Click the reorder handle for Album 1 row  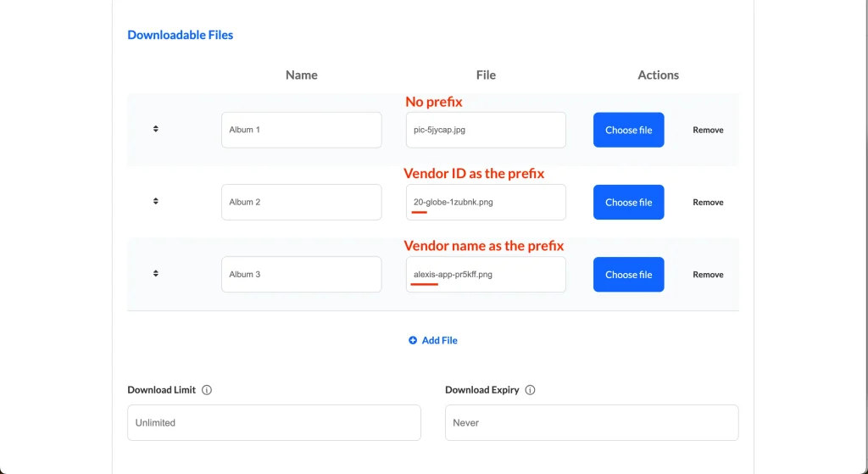click(156, 129)
